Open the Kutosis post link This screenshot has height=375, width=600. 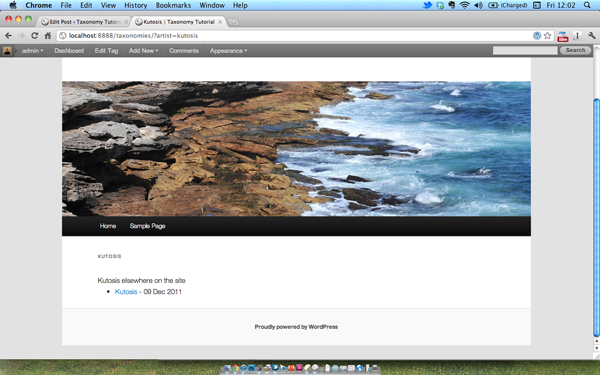pyautogui.click(x=126, y=292)
